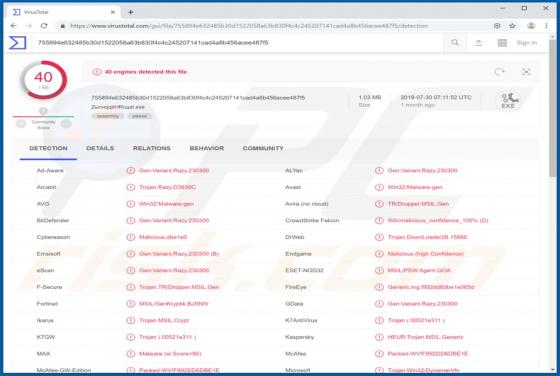Click the Kaspersky detection alert icon
560x376 pixels.
(379, 337)
